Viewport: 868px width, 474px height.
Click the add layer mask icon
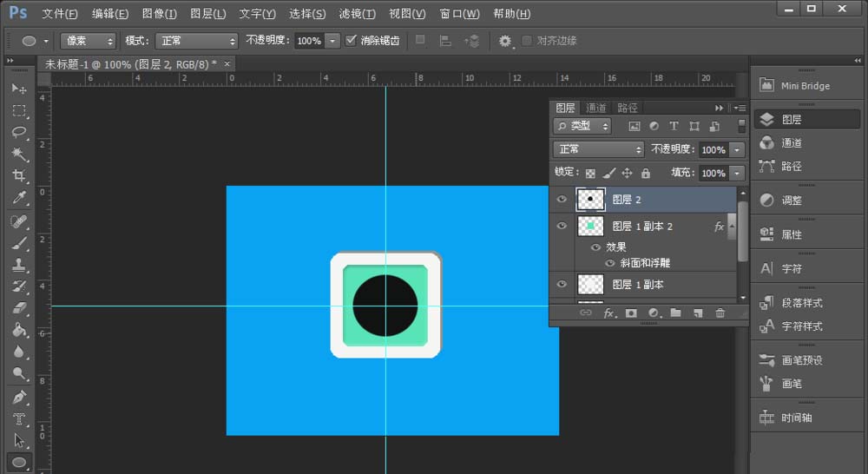(631, 313)
